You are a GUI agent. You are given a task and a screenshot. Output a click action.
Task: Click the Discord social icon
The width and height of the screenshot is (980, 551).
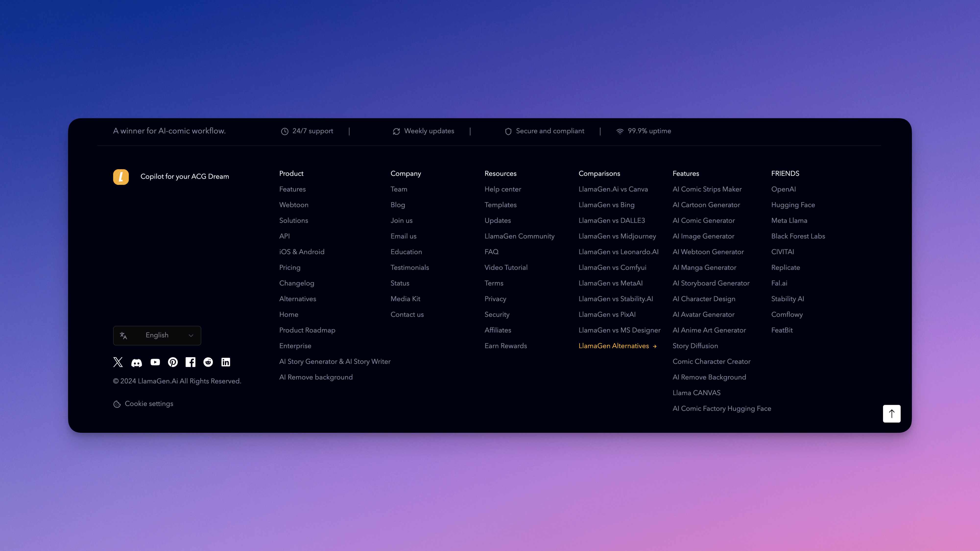(x=137, y=362)
